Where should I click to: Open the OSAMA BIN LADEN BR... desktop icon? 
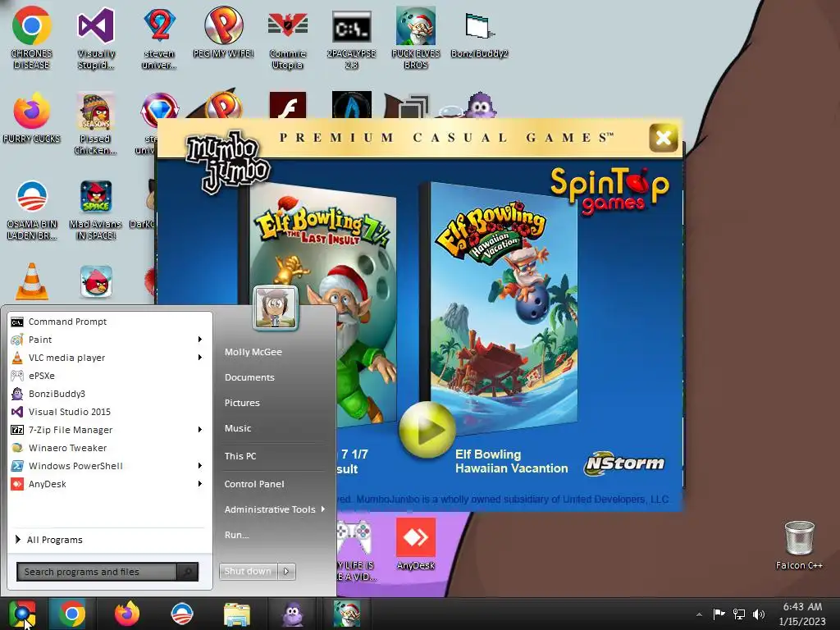click(x=32, y=210)
